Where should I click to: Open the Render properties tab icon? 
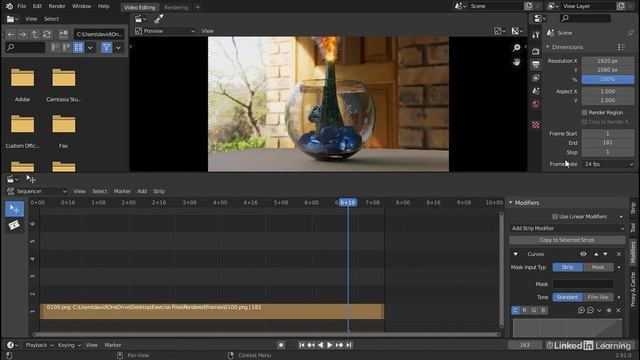pyautogui.click(x=536, y=51)
